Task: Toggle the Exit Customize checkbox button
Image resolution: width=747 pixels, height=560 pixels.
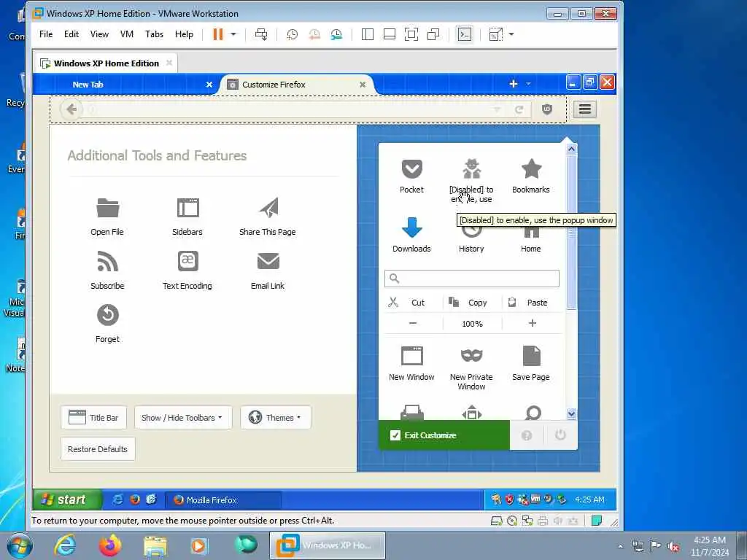Action: point(444,435)
